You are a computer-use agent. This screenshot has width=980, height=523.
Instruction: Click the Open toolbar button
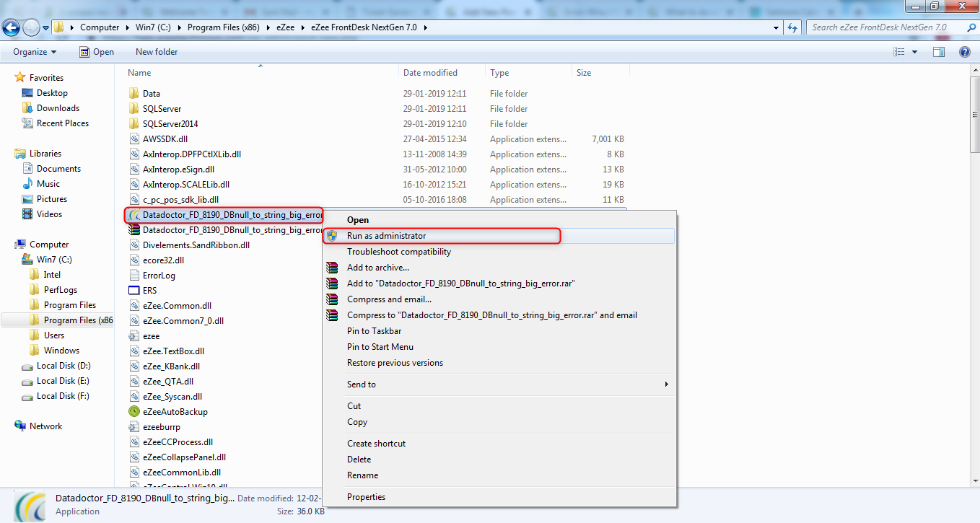click(x=97, y=52)
